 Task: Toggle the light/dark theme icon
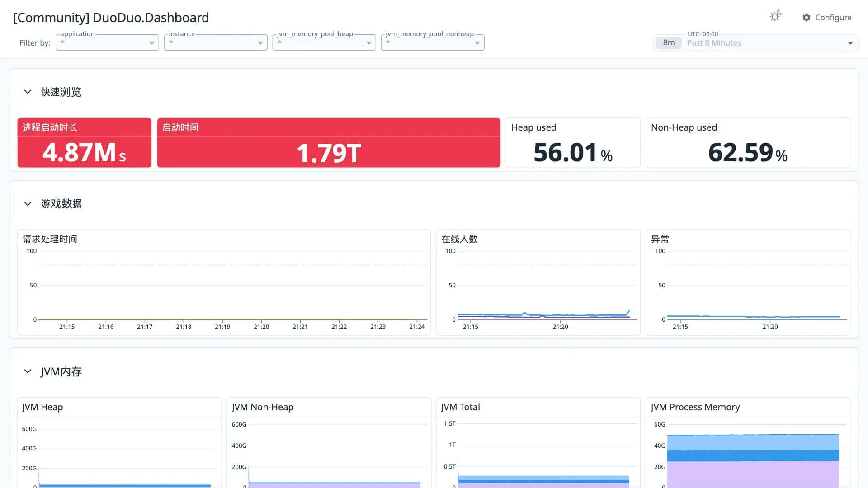(x=776, y=16)
